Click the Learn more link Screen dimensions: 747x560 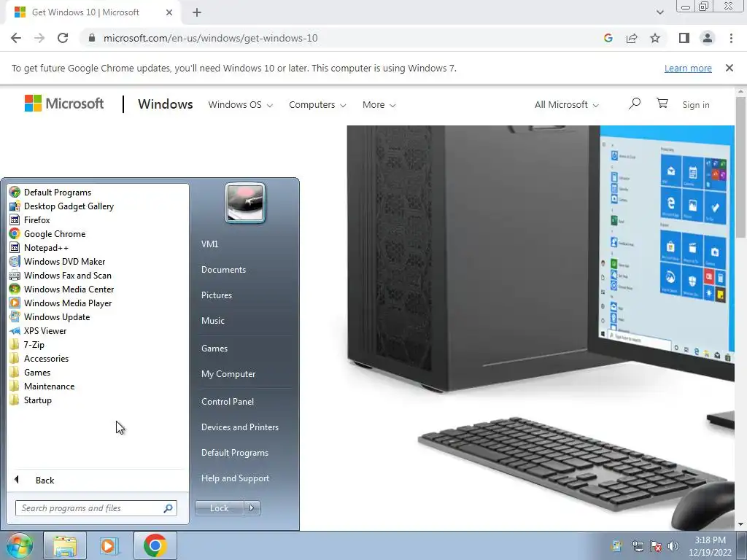tap(688, 68)
